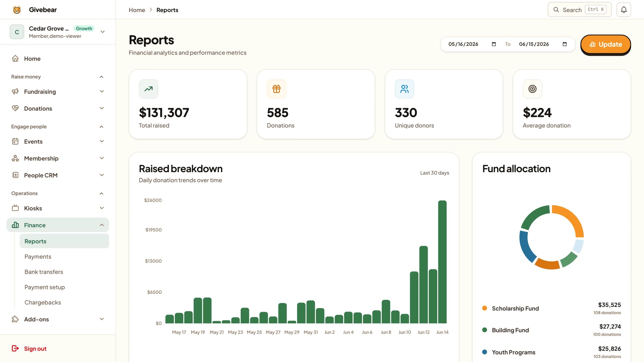Click the Scholarship Fund orange legend dot
The height and width of the screenshot is (362, 644).
(485, 308)
